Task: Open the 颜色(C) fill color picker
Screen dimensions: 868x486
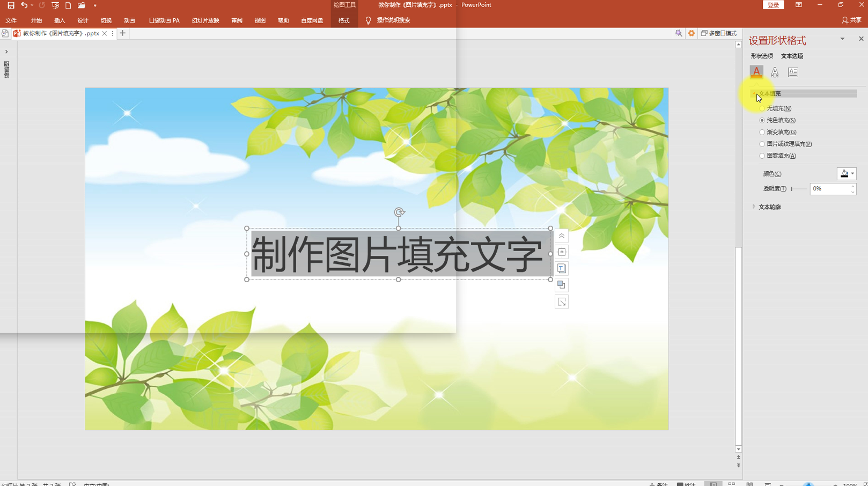Action: click(x=847, y=174)
